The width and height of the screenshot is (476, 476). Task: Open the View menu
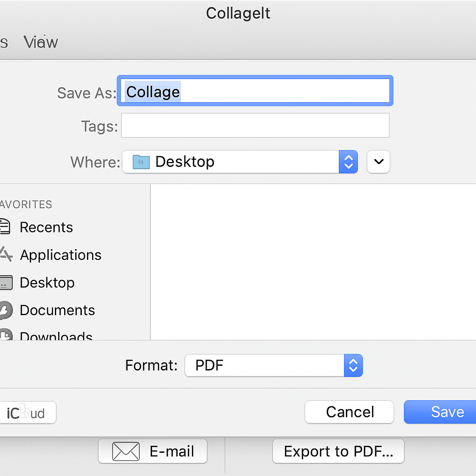pyautogui.click(x=40, y=42)
